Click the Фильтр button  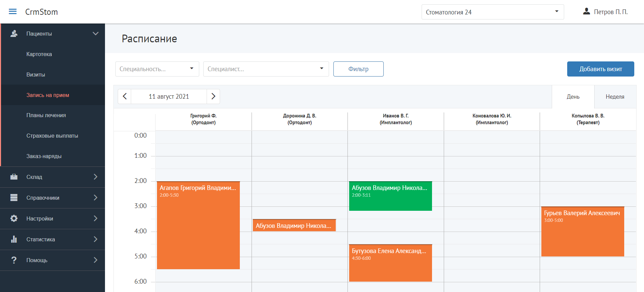coord(359,69)
